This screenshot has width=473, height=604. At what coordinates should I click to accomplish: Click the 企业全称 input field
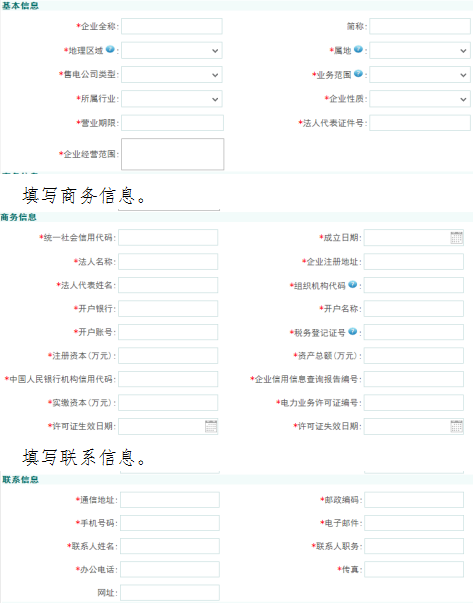[x=172, y=26]
